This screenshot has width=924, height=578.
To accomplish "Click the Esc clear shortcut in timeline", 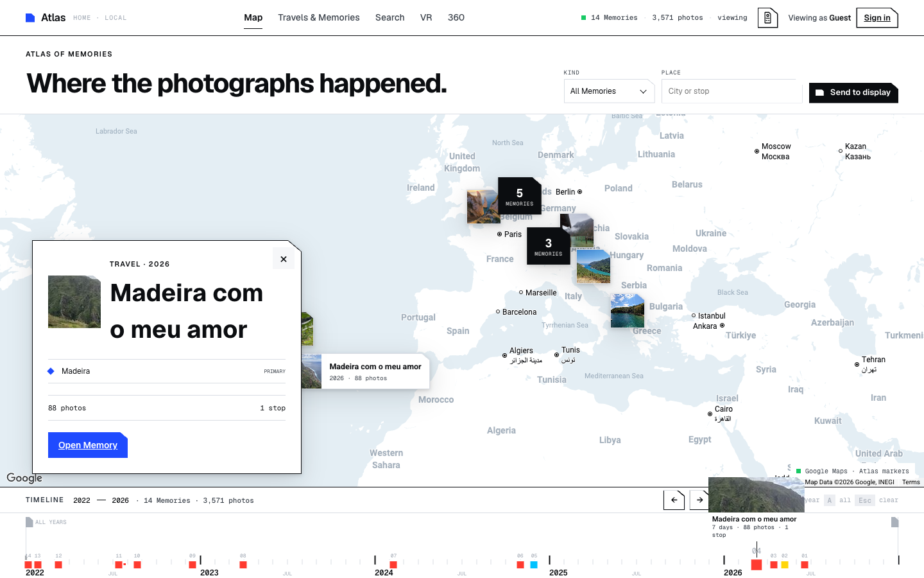I will pos(877,500).
